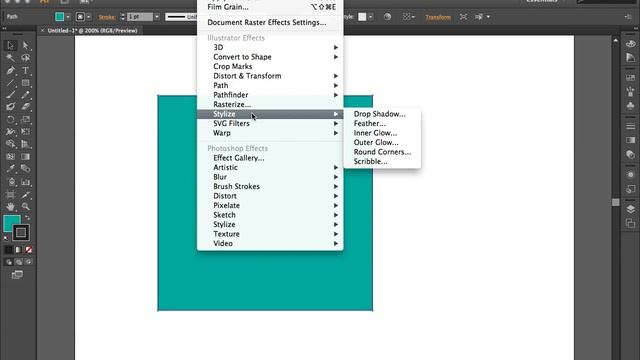Open the graphic Style dropdown arrow
The image size is (640, 360).
(370, 17)
